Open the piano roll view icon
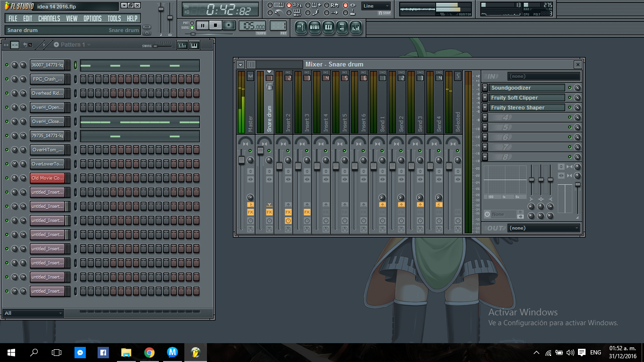Image resolution: width=644 pixels, height=362 pixels. pos(328,28)
